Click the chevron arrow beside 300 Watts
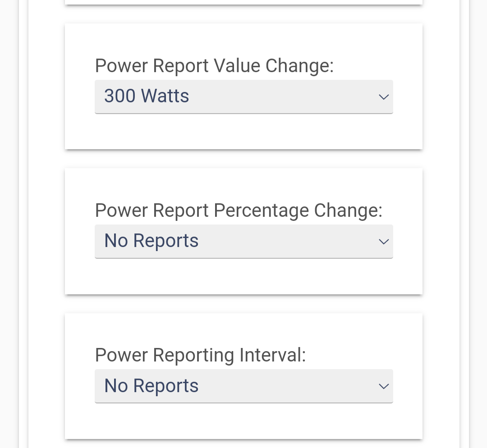The height and width of the screenshot is (448, 487). point(384,97)
